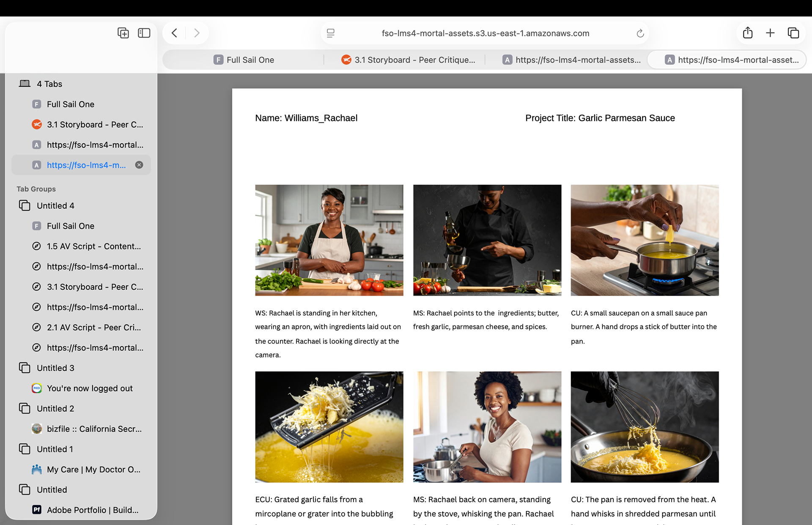Open the Untitled 2 tab group
Image resolution: width=812 pixels, height=525 pixels.
[x=55, y=409]
